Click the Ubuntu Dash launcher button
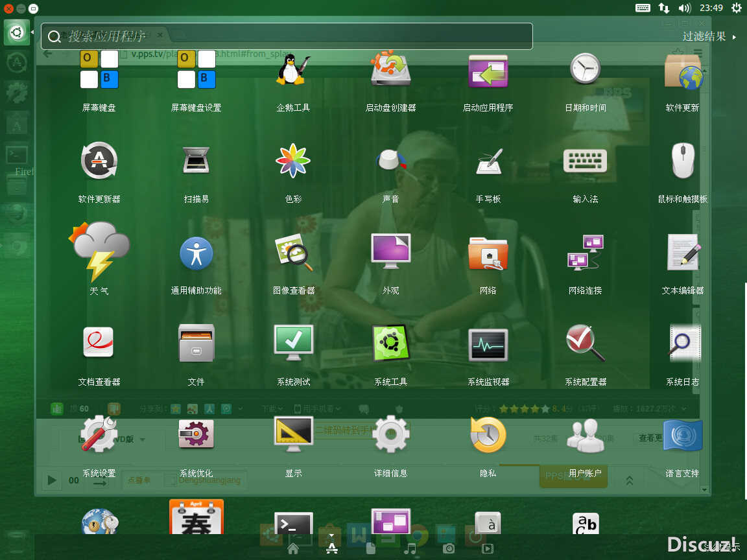Viewport: 747px width, 560px height. point(17,32)
